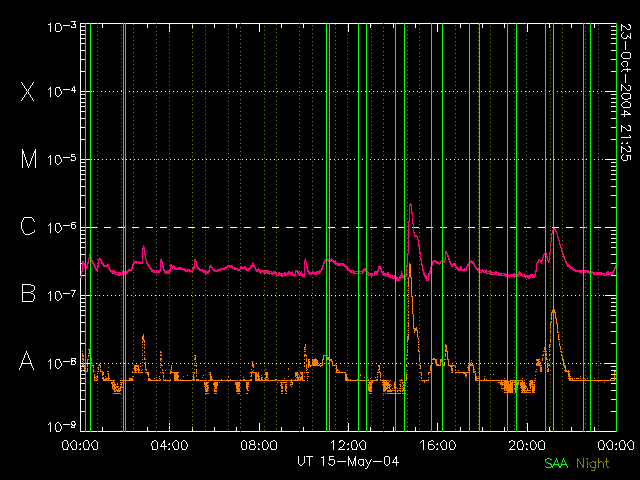Click the rightmost 00:00 time label
Viewport: 640px width, 480px height.
click(x=616, y=445)
